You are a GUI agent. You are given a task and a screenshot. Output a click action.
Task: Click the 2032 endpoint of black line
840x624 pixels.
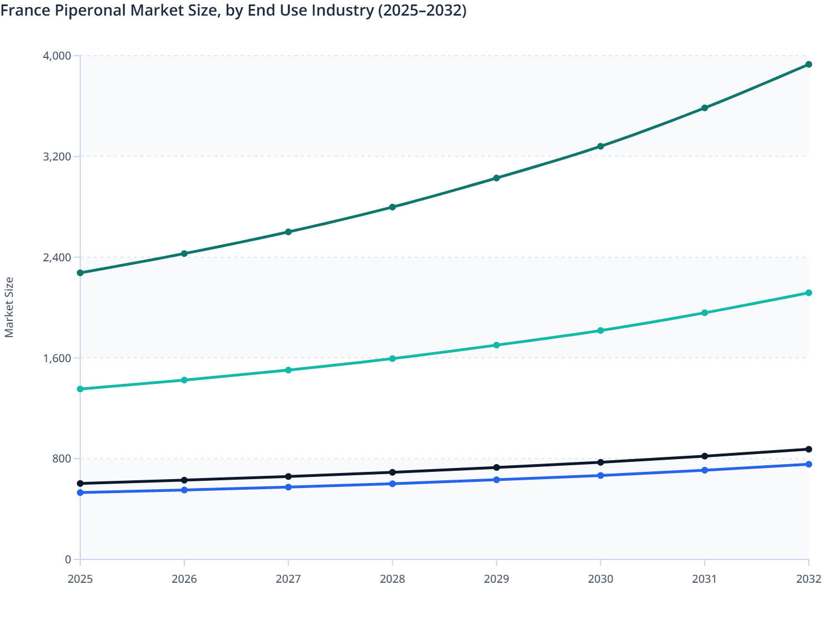tap(808, 448)
